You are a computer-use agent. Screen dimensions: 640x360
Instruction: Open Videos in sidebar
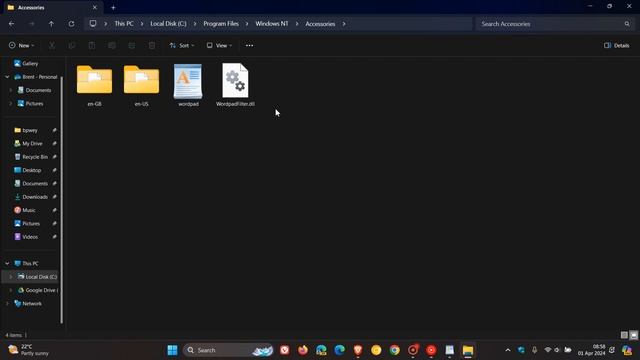(x=30, y=237)
